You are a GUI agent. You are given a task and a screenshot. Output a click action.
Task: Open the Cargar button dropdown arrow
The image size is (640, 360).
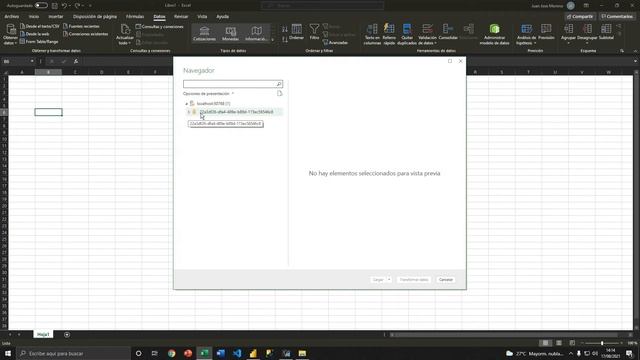point(389,280)
